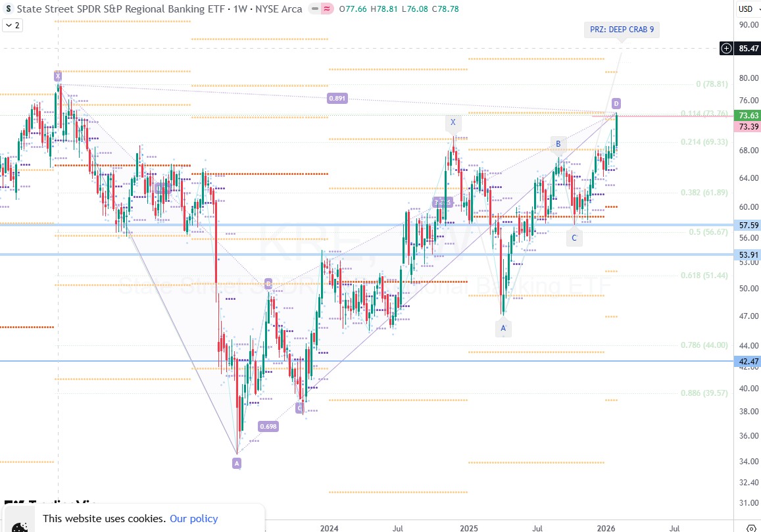Image resolution: width=761 pixels, height=532 pixels.
Task: Click the pink approximate-data indicator icon
Action: [326, 9]
